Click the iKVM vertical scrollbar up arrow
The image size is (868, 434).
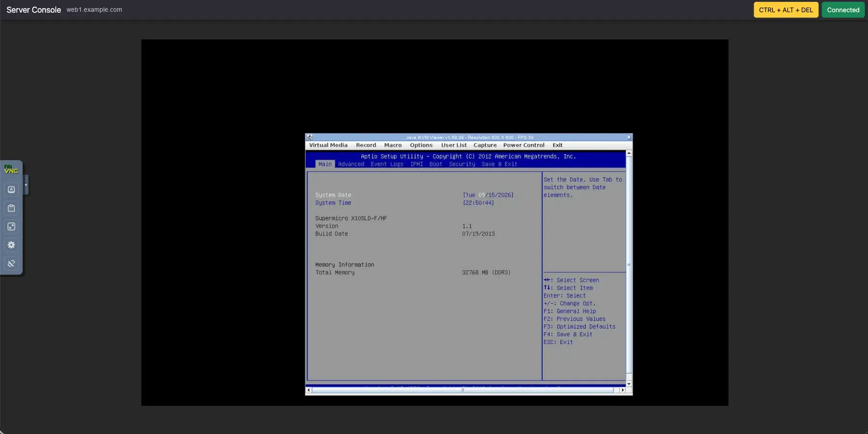click(629, 153)
